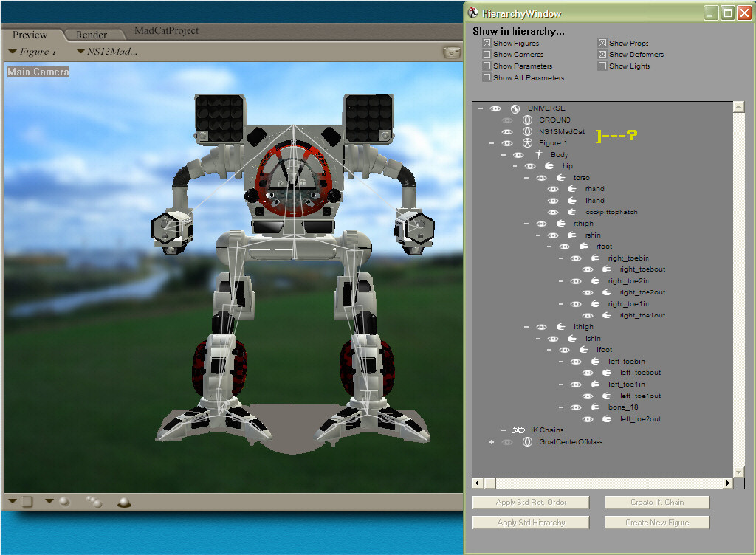Hide the rthigh body part via eye icon
Image resolution: width=756 pixels, height=555 pixels.
pos(541,224)
